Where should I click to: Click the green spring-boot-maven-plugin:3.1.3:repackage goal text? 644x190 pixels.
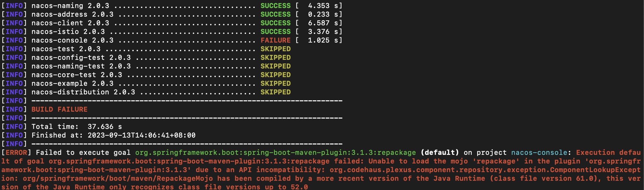click(275, 153)
